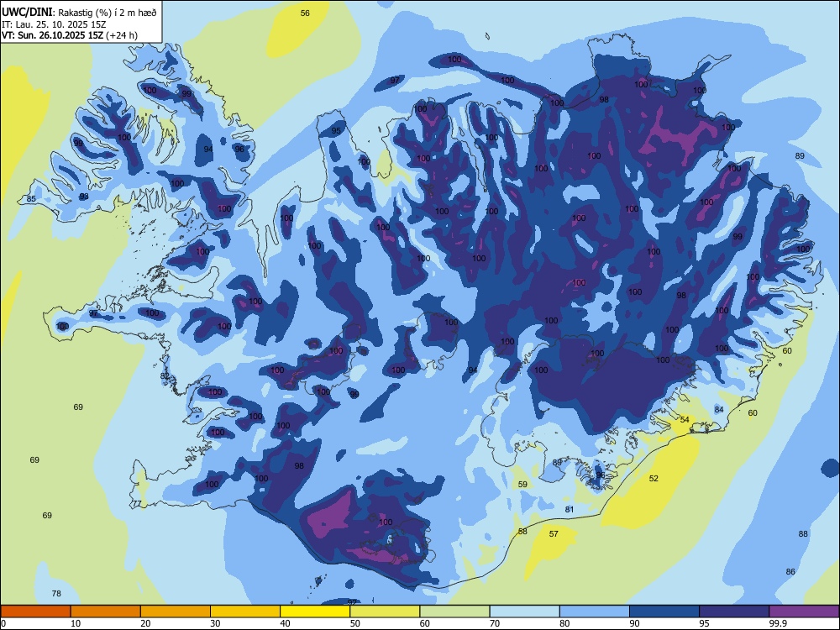Click the initial time line 'IT: Lau. 25. 10. 2025 15Z'
Image resolution: width=840 pixels, height=630 pixels.
pos(54,24)
